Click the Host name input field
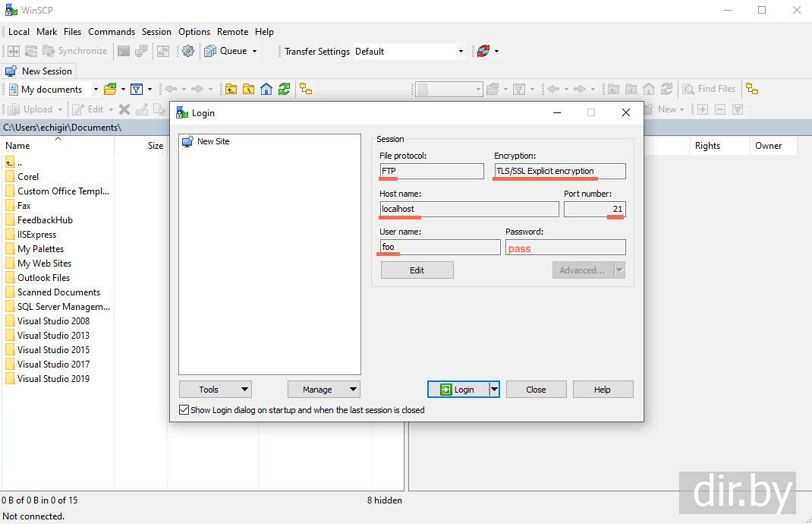The height and width of the screenshot is (524, 812). [x=469, y=209]
